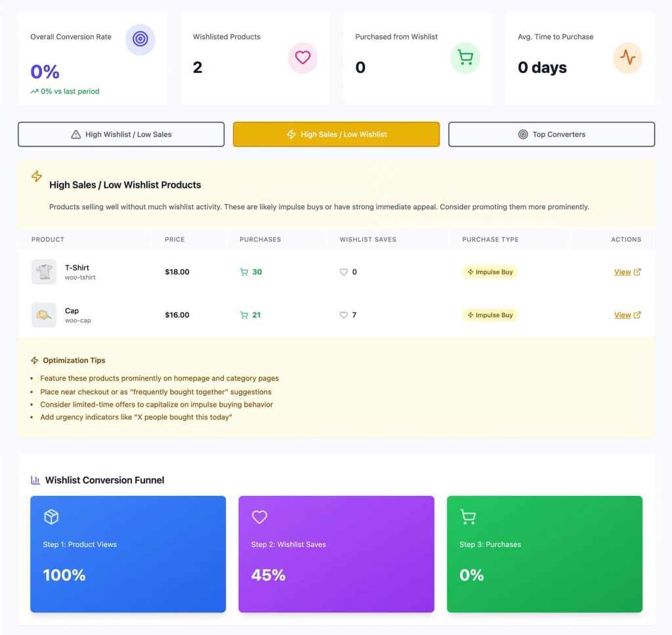
Task: Click the Impulse Buy badge on the T-Shirt row
Action: coord(490,272)
